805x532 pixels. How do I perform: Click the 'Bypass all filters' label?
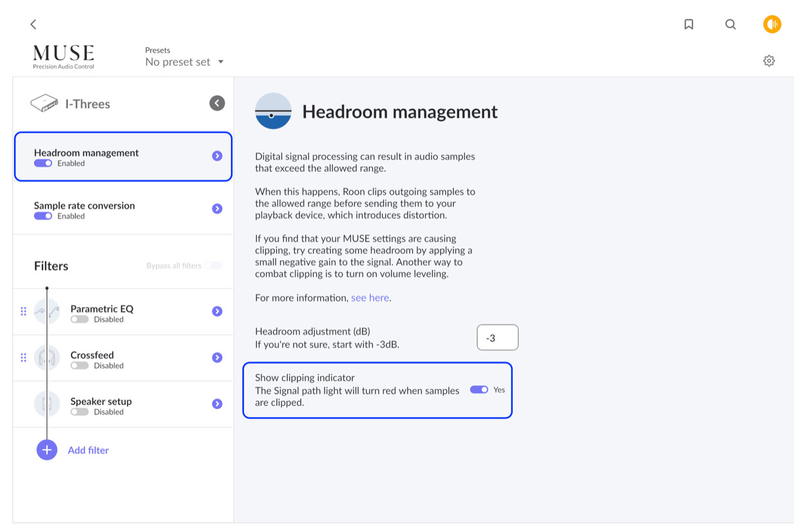pyautogui.click(x=174, y=266)
